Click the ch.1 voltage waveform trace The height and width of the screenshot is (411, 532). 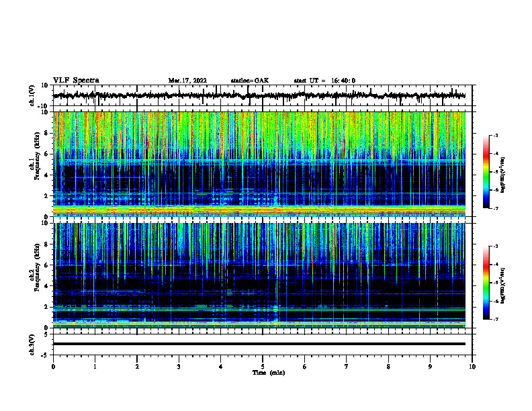259,95
